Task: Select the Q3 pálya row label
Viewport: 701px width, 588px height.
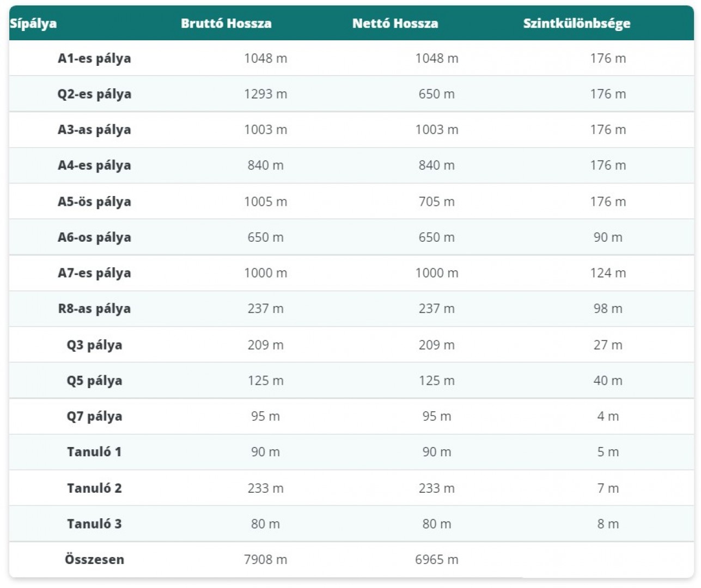Action: 94,345
